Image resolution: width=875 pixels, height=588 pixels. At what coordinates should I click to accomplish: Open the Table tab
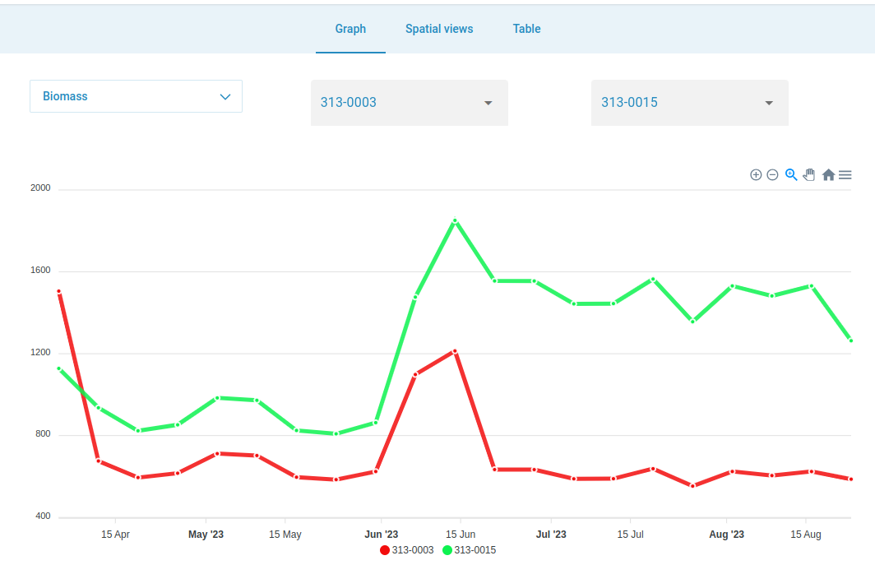point(526,29)
